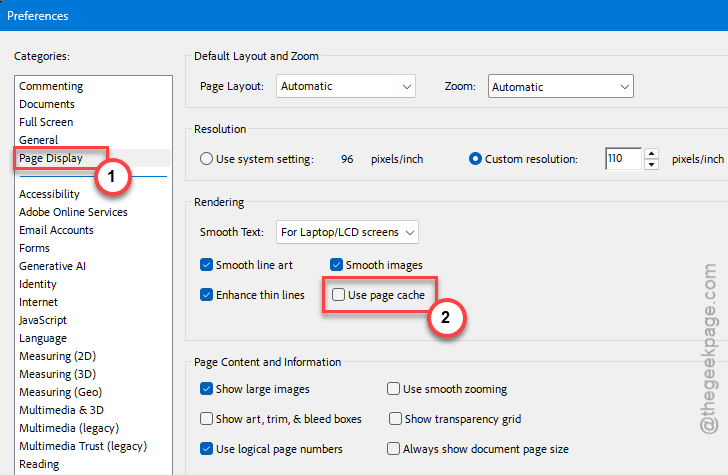Select Multimedia Trust (legacy) category
This screenshot has height=475, width=728.
(83, 446)
